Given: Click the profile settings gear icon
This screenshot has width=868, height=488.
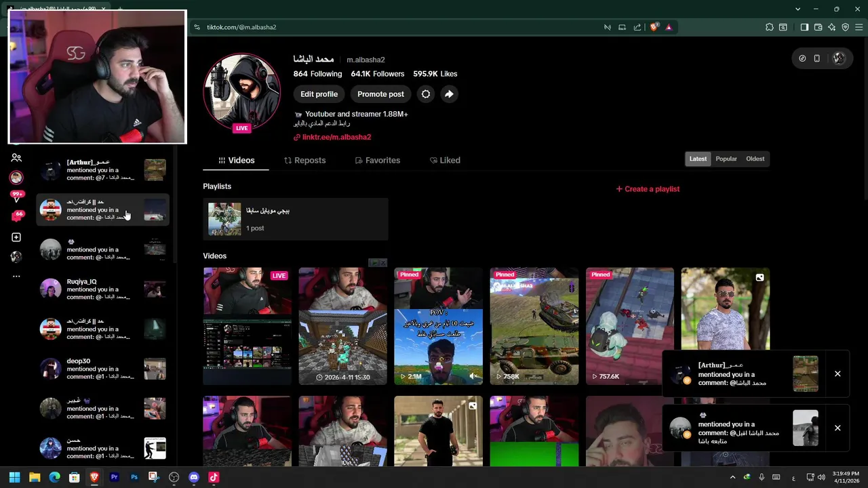Looking at the screenshot, I should [x=426, y=94].
